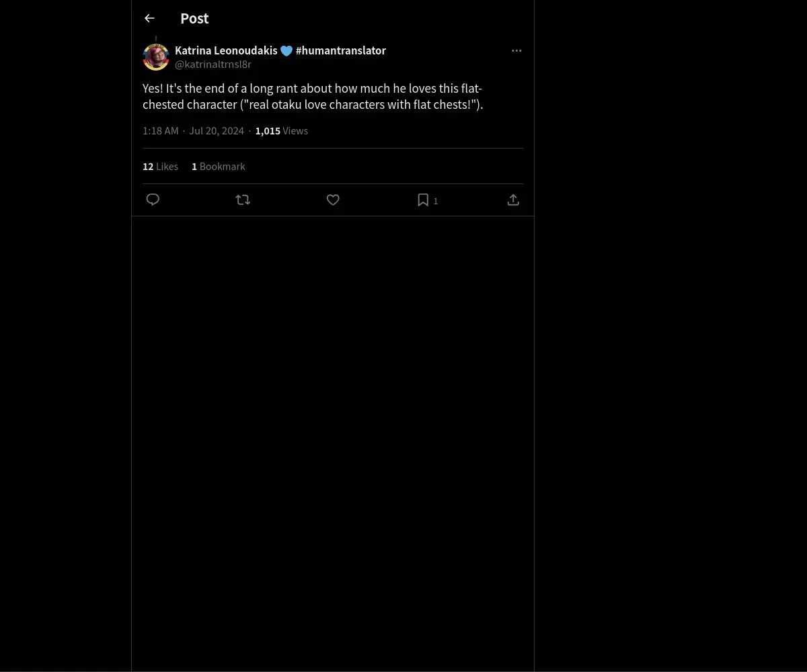The width and height of the screenshot is (807, 672).
Task: Click the Katrina Leonoudakis display name
Action: click(x=226, y=50)
